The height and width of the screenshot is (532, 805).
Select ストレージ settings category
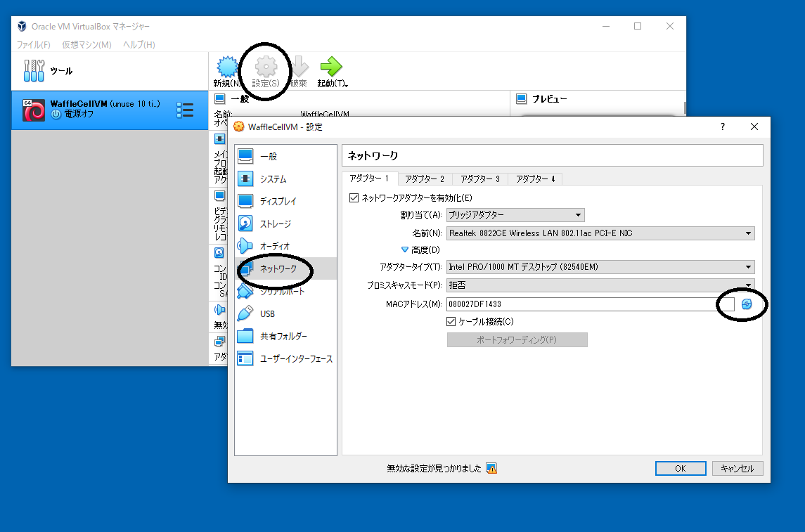[x=285, y=223]
